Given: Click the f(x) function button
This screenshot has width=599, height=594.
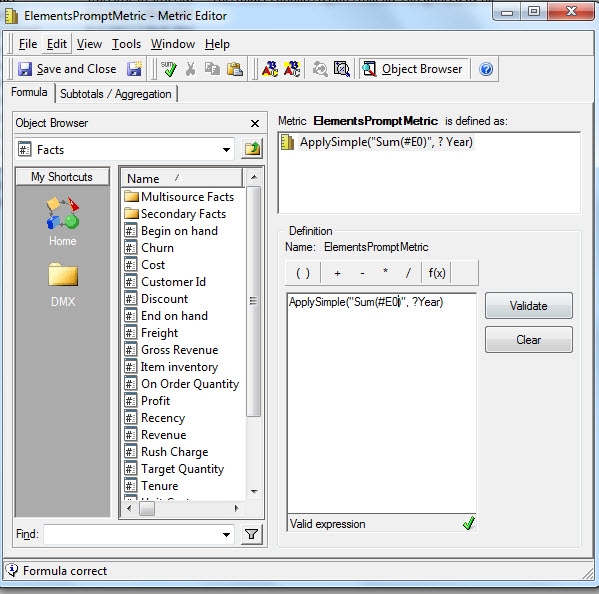Looking at the screenshot, I should 437,273.
